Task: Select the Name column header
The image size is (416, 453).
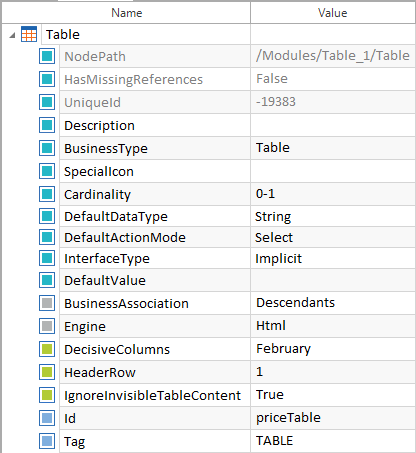Action: (x=126, y=13)
